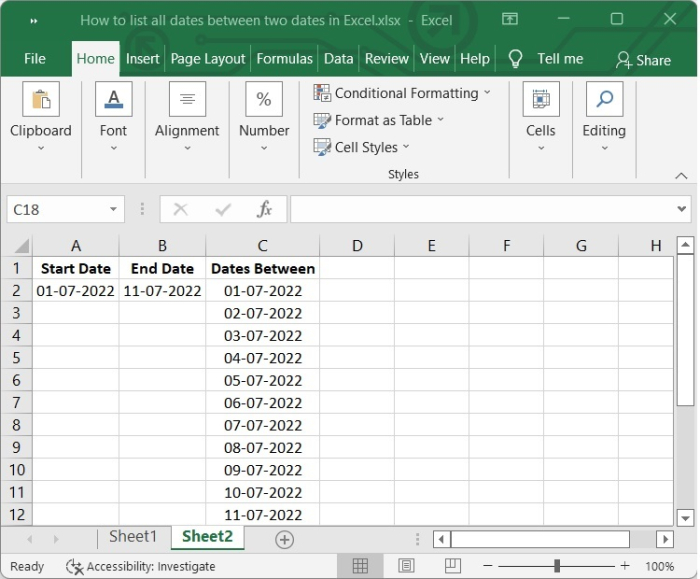Viewport: 700px width, 579px height.
Task: Add a new sheet with plus icon
Action: [285, 539]
